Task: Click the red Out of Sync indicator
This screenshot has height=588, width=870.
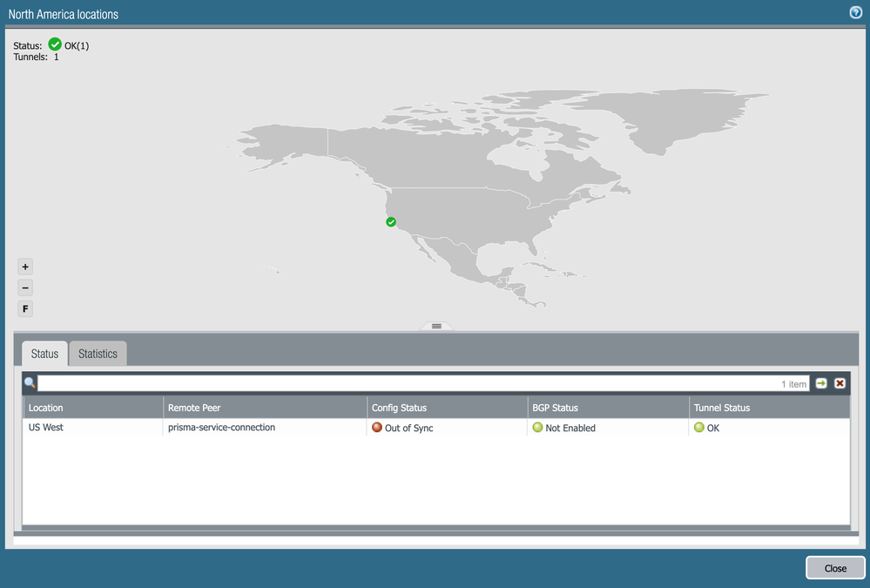Action: 377,428
